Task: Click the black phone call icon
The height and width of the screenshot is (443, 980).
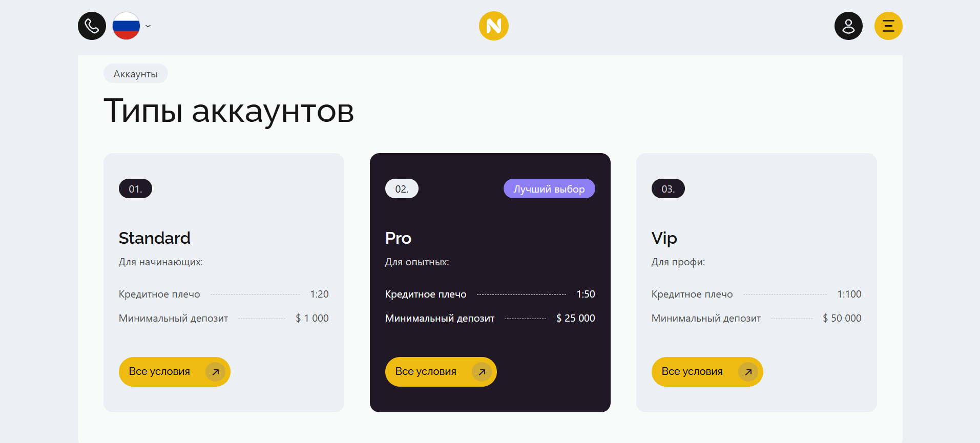Action: point(92,26)
